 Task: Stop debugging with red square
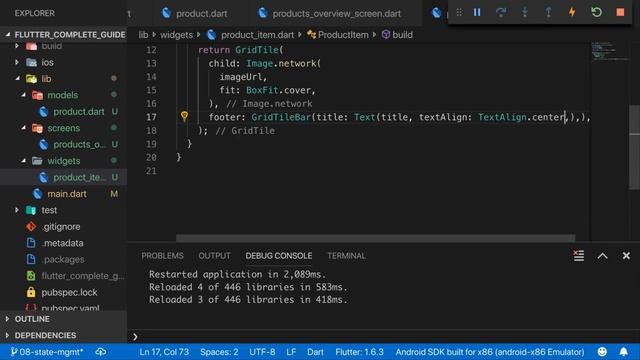[x=620, y=13]
